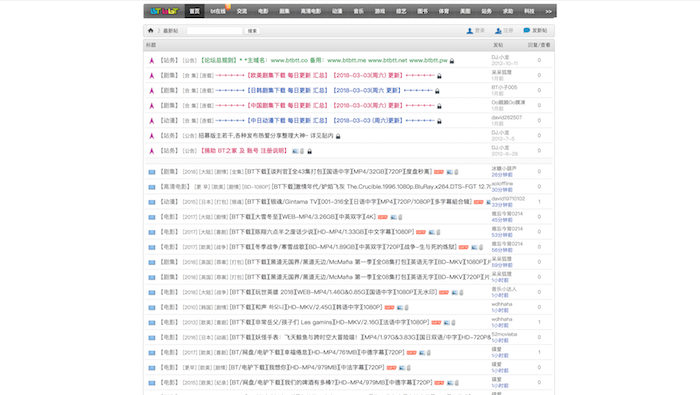Click the lock icon on 捐助 BT之家 thread
Screen dimensions: 700x395
coord(309,151)
